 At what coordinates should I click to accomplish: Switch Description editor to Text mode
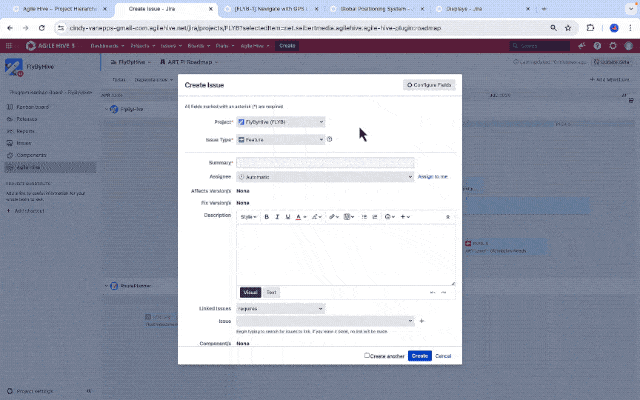click(271, 292)
